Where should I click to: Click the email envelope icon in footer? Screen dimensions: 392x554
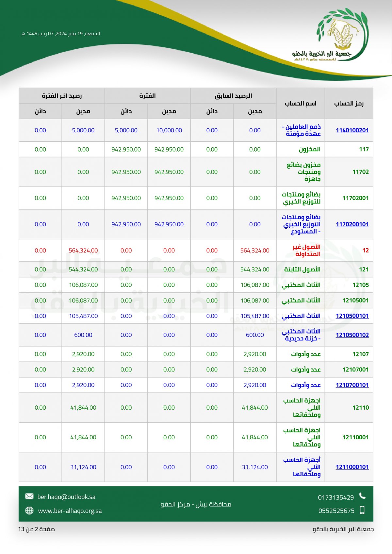(x=29, y=496)
